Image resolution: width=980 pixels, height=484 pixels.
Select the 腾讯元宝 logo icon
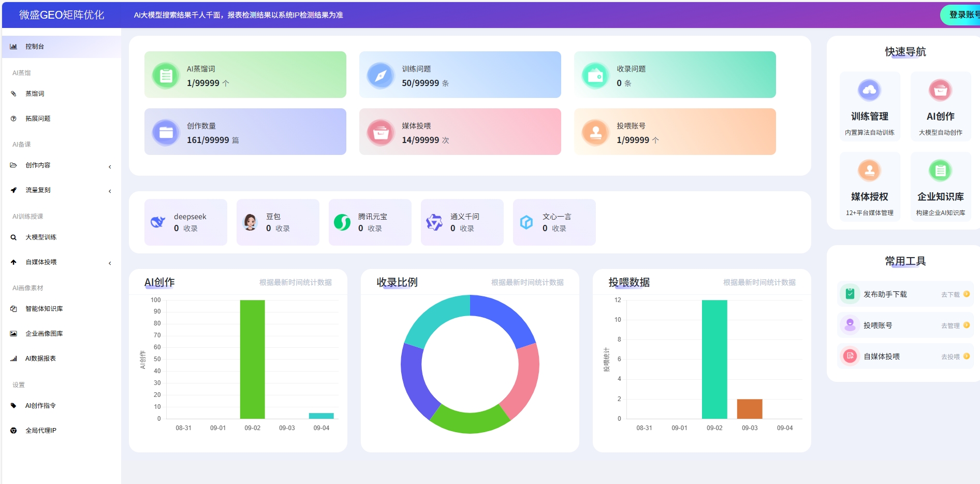click(342, 222)
